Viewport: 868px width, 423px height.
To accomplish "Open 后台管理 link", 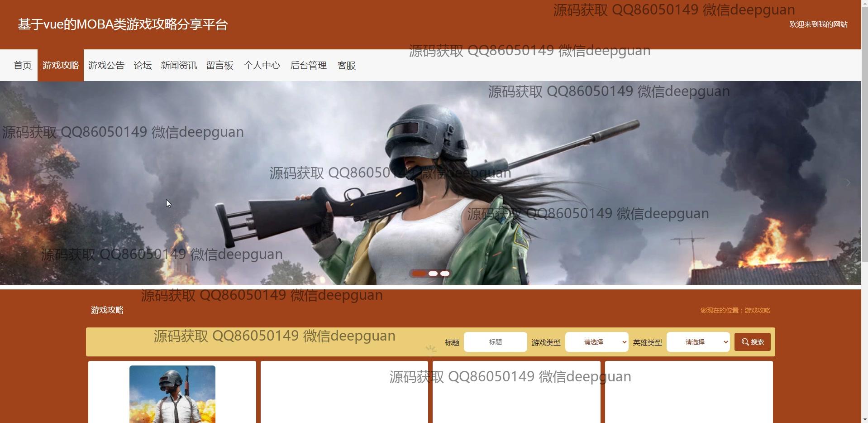I will pyautogui.click(x=309, y=65).
